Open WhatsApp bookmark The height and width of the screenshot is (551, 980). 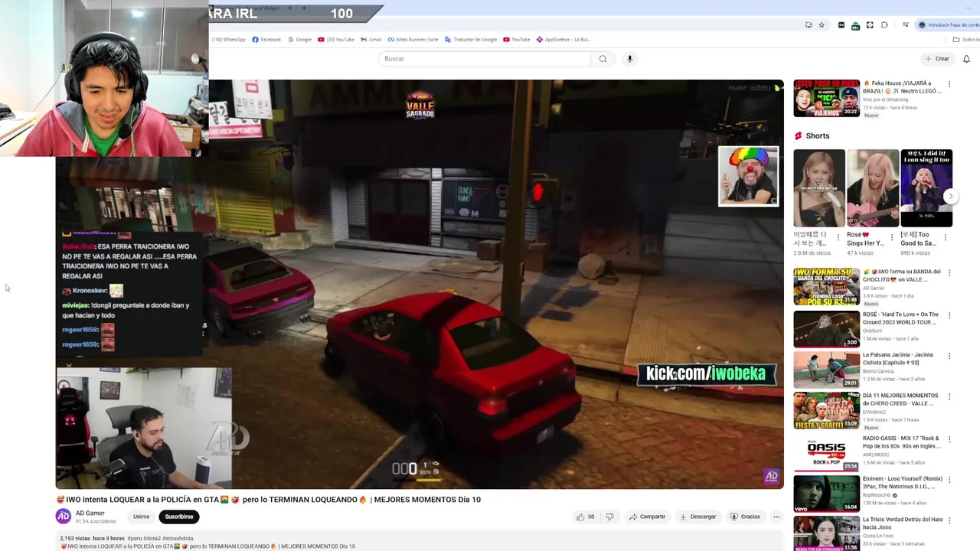click(x=228, y=40)
